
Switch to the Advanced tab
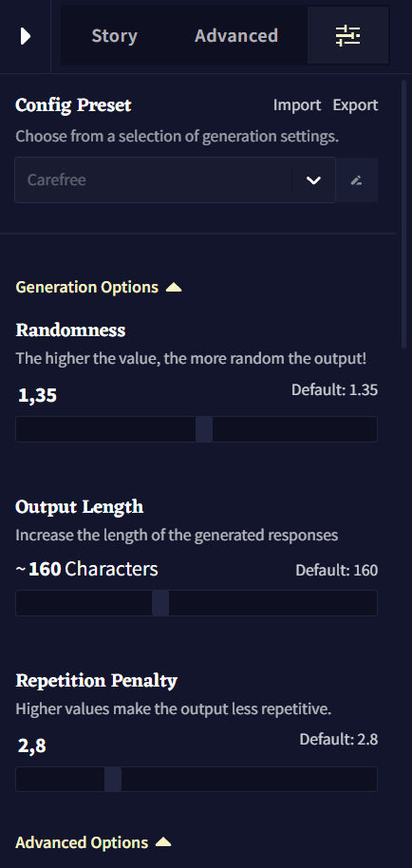236,35
